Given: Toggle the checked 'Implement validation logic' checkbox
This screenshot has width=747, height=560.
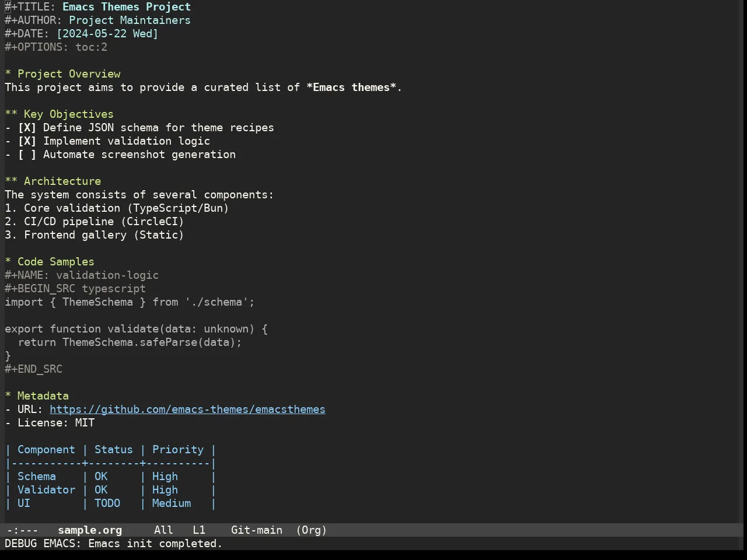Looking at the screenshot, I should coord(27,141).
